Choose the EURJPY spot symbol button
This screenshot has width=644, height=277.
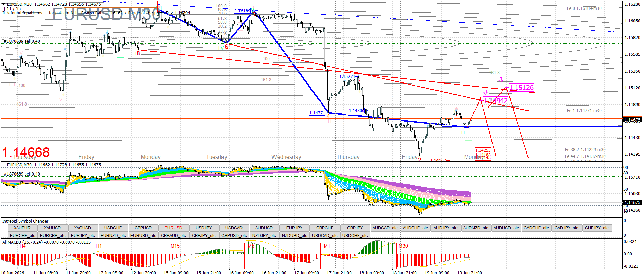[x=294, y=228]
